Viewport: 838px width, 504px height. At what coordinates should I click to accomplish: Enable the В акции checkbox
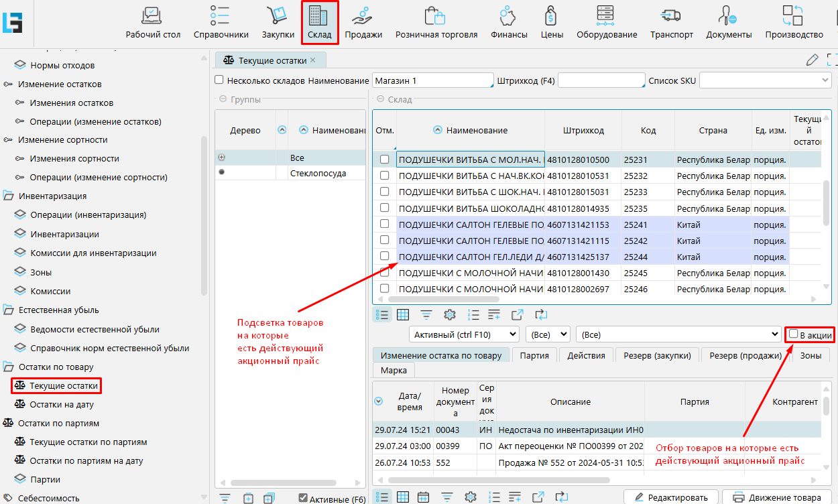[x=794, y=334]
